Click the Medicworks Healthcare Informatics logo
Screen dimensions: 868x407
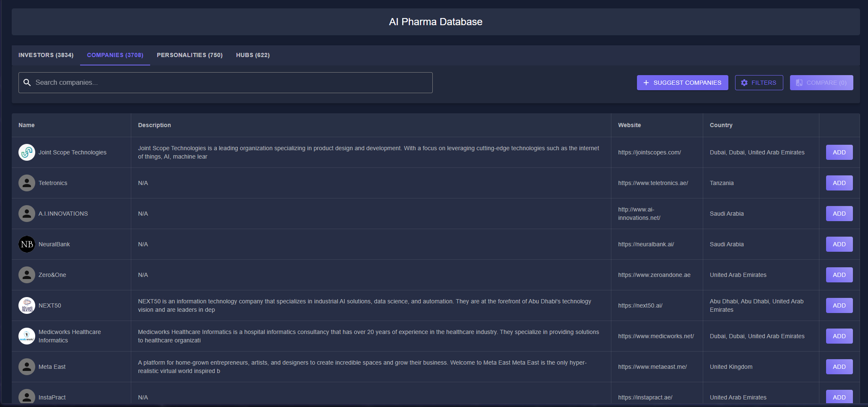pyautogui.click(x=27, y=336)
